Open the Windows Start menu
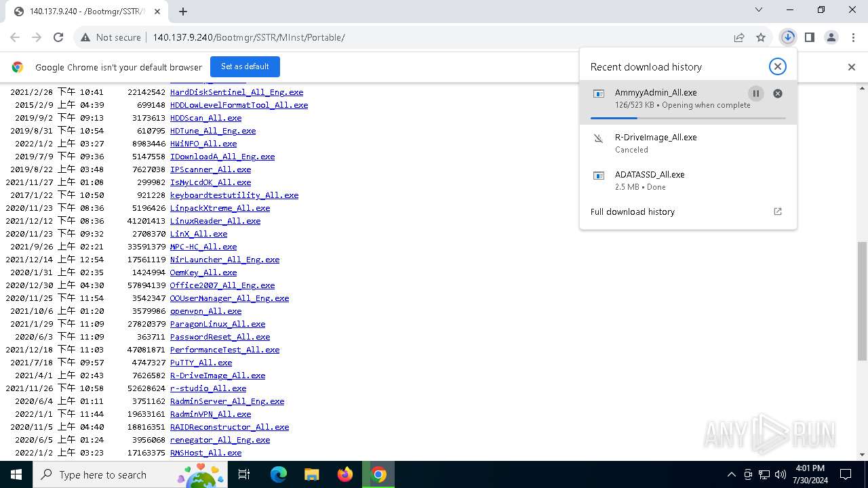The height and width of the screenshot is (488, 868). coord(16,474)
